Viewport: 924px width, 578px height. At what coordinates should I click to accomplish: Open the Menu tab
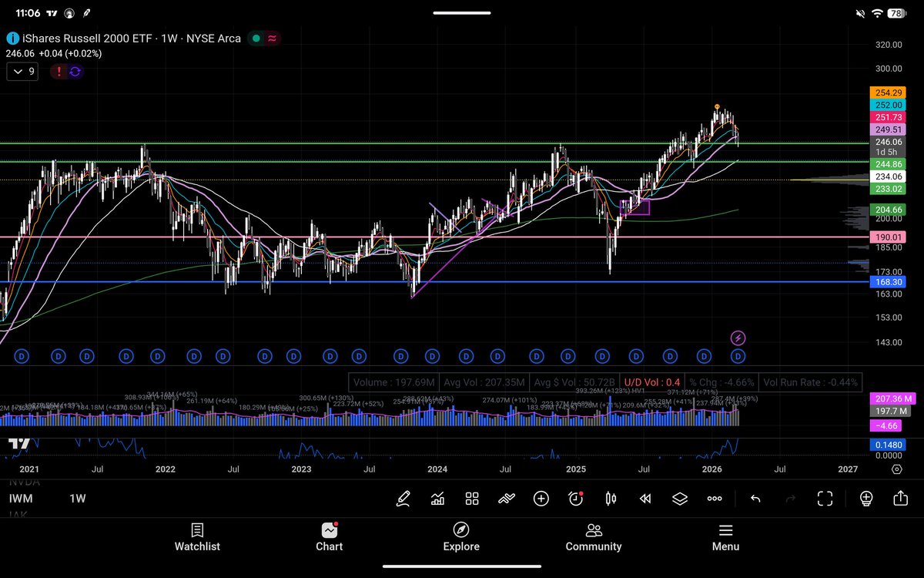(725, 538)
